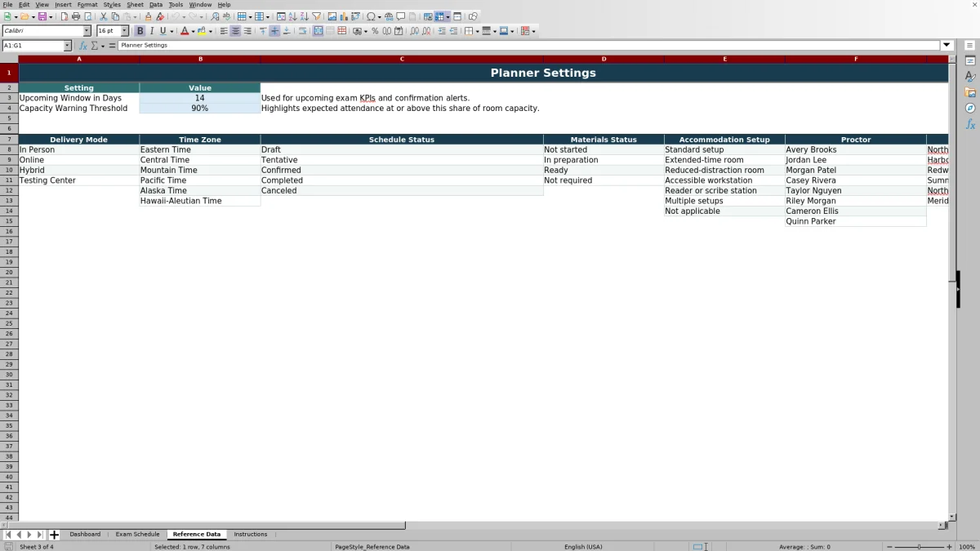Click the English (USA) language status
The height and width of the screenshot is (551, 980).
583,547
